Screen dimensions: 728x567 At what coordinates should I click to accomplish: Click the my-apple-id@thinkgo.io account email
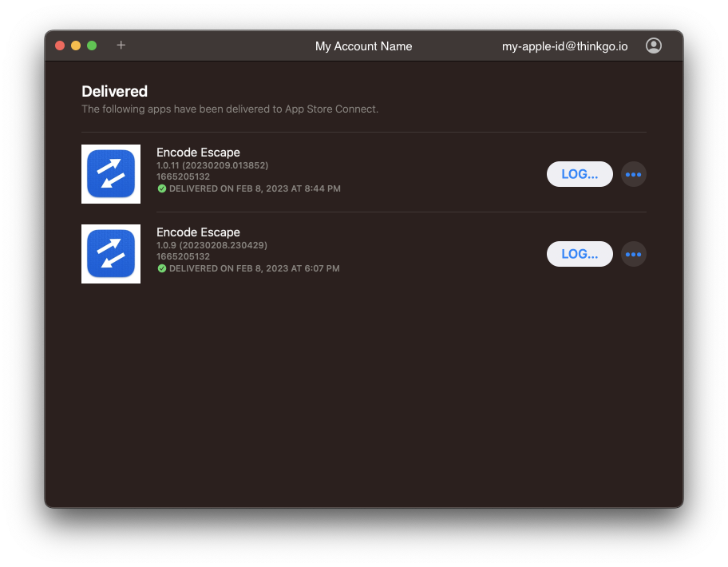564,46
